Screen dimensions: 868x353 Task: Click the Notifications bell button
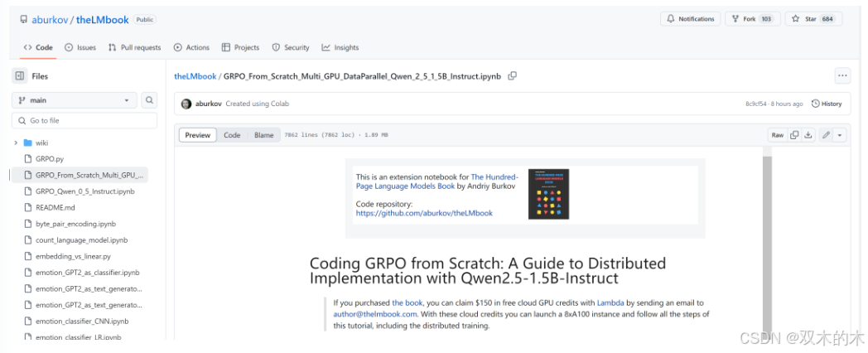[690, 19]
